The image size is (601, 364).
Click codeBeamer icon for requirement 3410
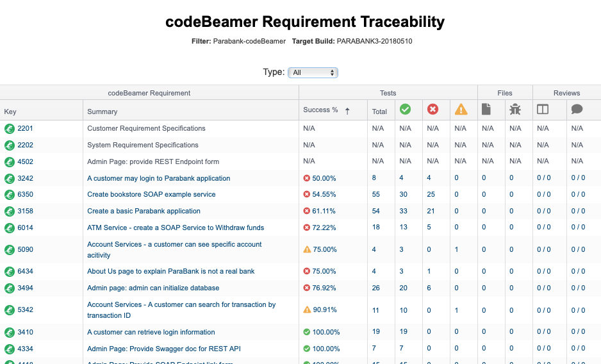tap(10, 333)
